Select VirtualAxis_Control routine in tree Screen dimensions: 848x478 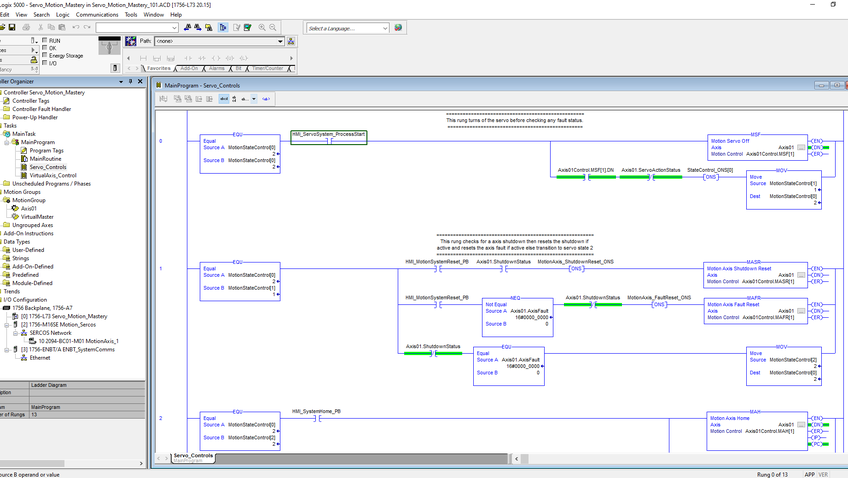point(52,176)
